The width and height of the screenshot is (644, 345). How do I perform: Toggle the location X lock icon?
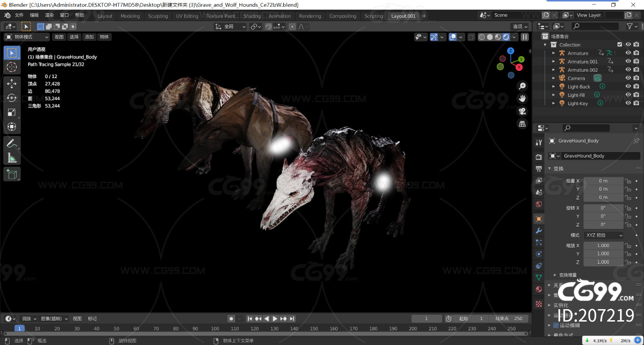pyautogui.click(x=627, y=181)
